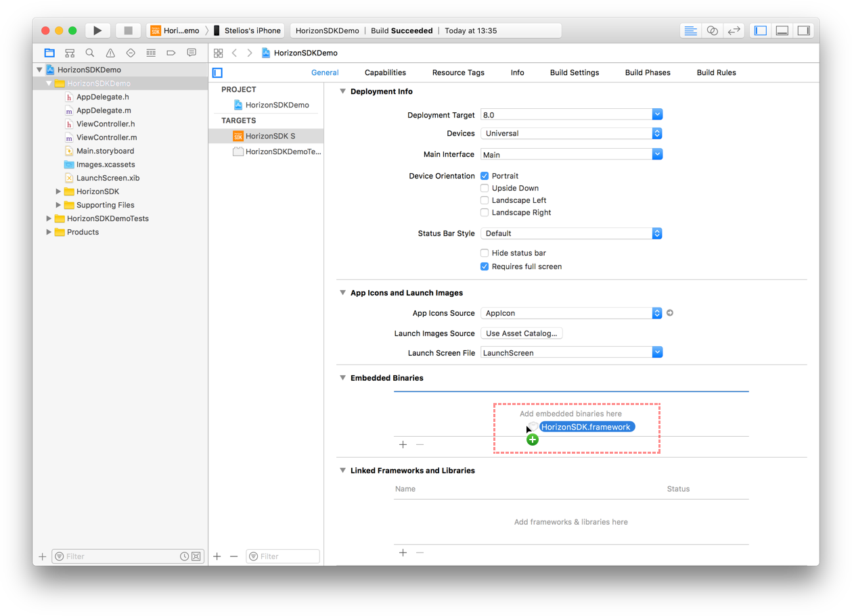
Task: Open the Breakpoint navigator
Action: [171, 53]
